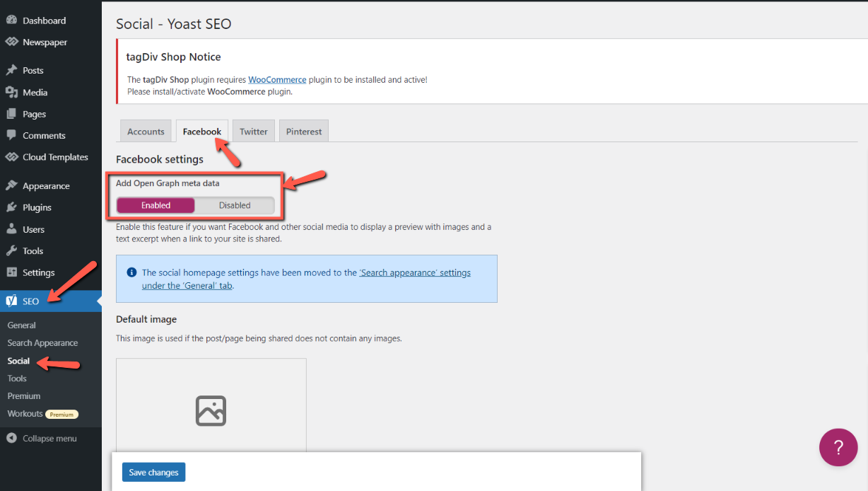Viewport: 868px width, 491px height.
Task: Click the default image placeholder icon
Action: 211,410
